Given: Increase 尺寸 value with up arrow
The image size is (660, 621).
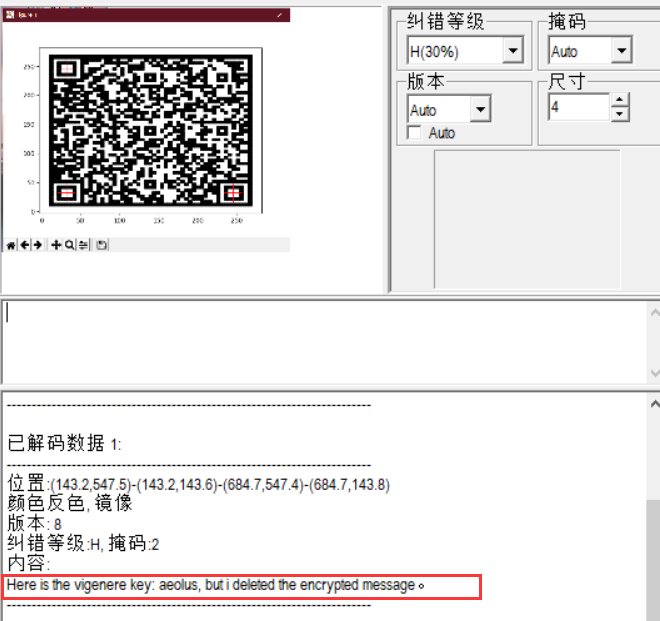Looking at the screenshot, I should click(x=619, y=100).
